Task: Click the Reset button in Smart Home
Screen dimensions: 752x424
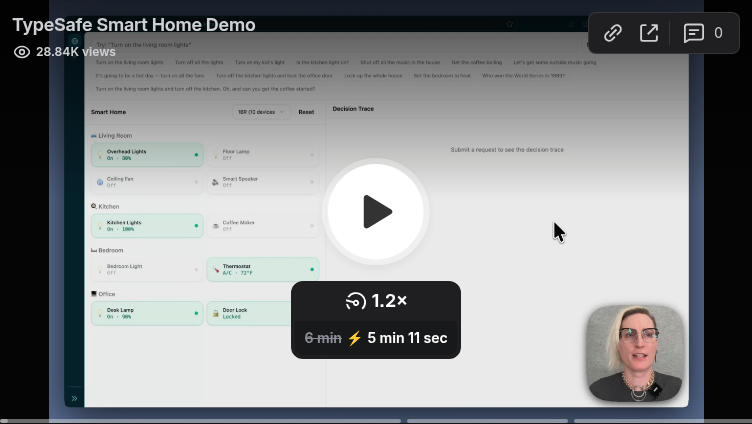Action: pos(306,112)
